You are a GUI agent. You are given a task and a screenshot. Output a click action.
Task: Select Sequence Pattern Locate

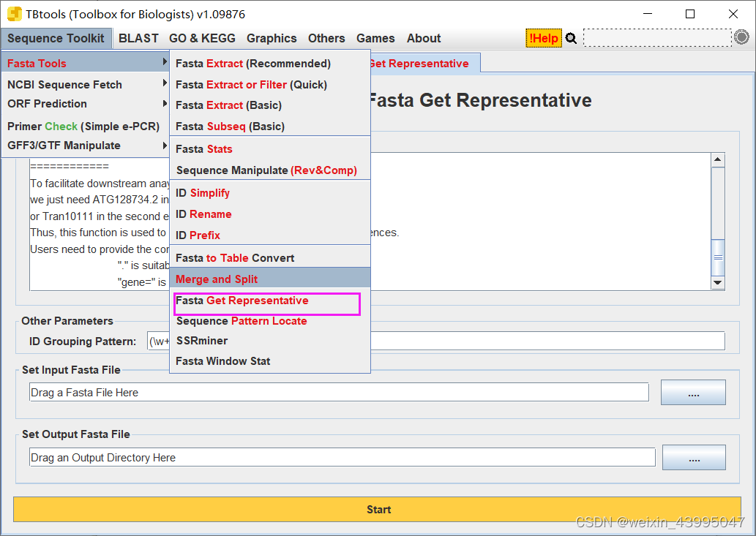coord(270,321)
